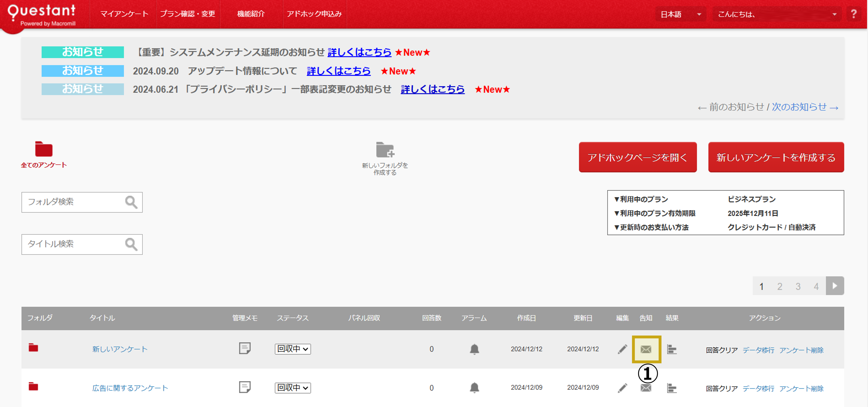Open the 新しいアンケート survey title
Image resolution: width=868 pixels, height=407 pixels.
tap(120, 349)
